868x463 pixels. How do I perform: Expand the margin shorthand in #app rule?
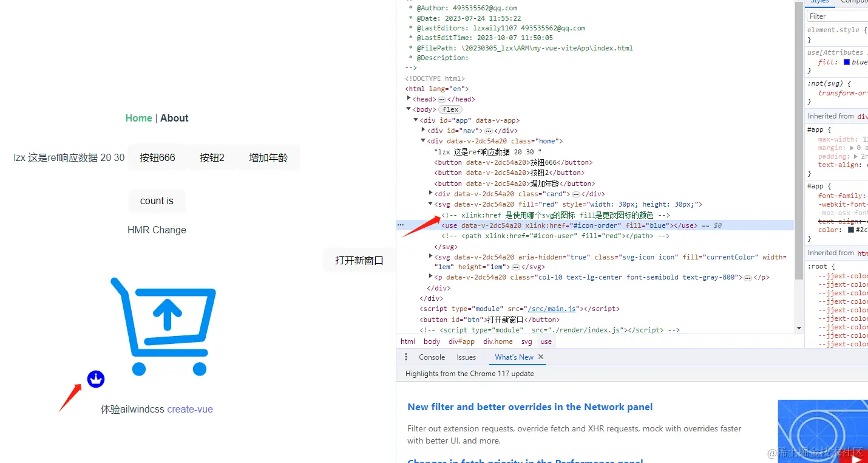[x=852, y=148]
